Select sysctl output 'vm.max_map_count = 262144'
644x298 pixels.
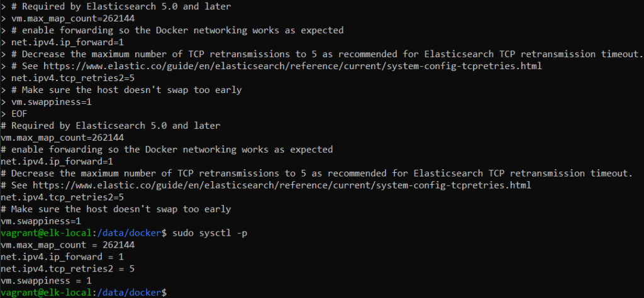click(68, 245)
